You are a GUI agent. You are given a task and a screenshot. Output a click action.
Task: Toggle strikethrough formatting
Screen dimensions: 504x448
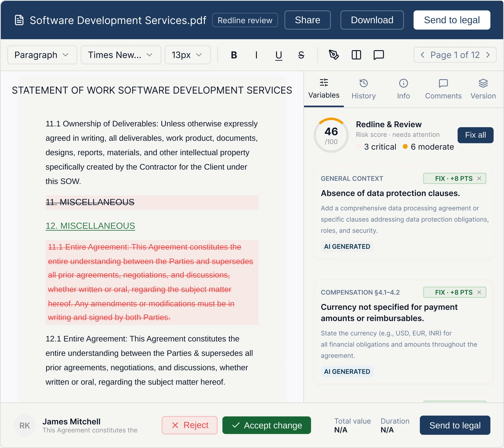(x=301, y=55)
